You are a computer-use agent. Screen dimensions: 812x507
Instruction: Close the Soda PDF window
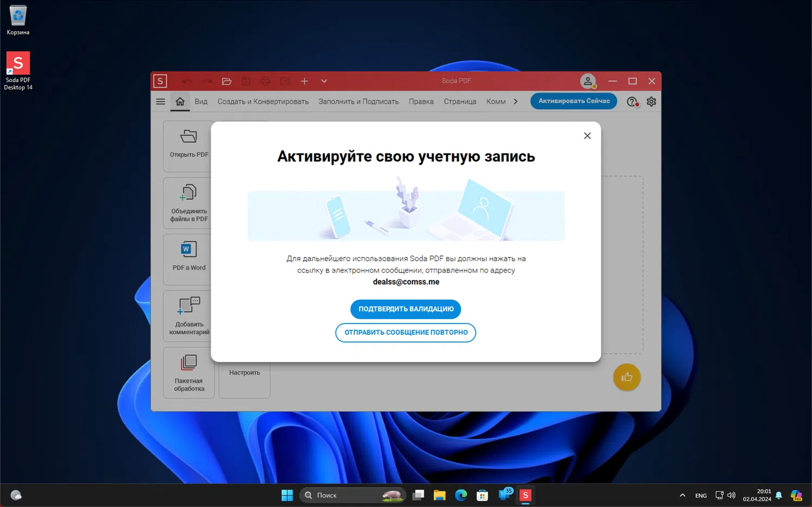652,81
